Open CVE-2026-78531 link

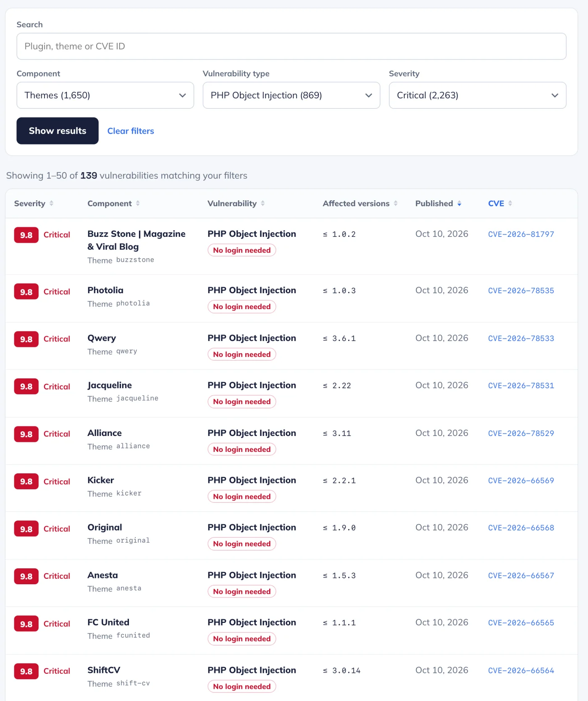521,386
